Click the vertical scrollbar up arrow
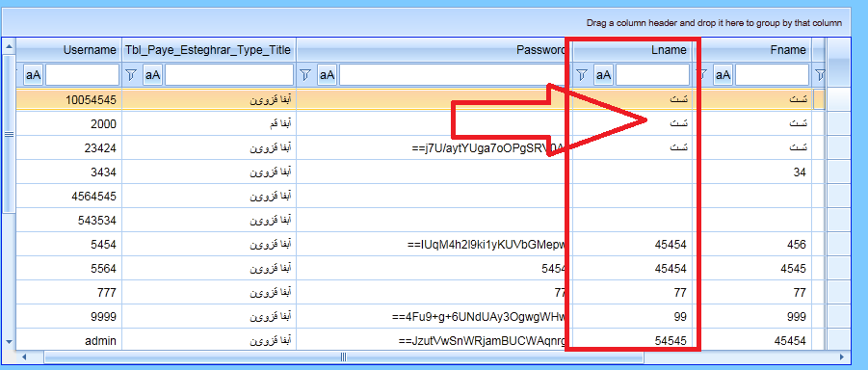Image resolution: width=868 pixels, height=370 pixels. 9,46
